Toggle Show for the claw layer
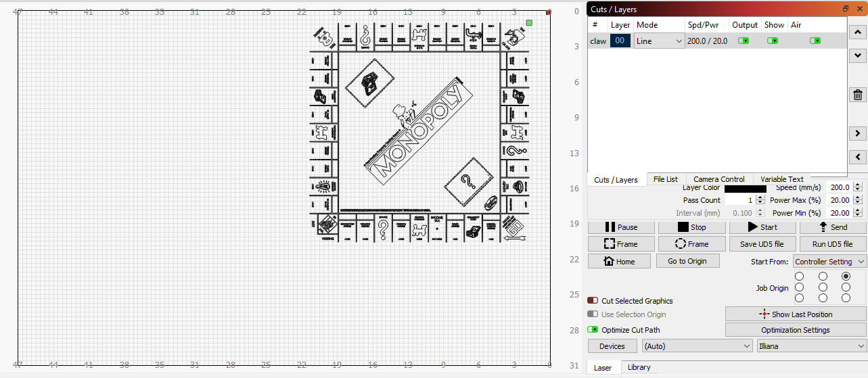This screenshot has width=868, height=378. coord(773,41)
